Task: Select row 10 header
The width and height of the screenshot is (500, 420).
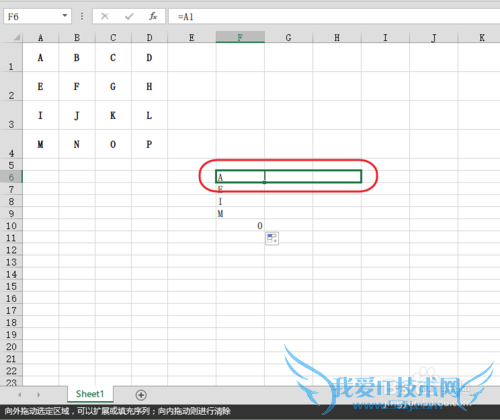Action: pyautogui.click(x=11, y=226)
